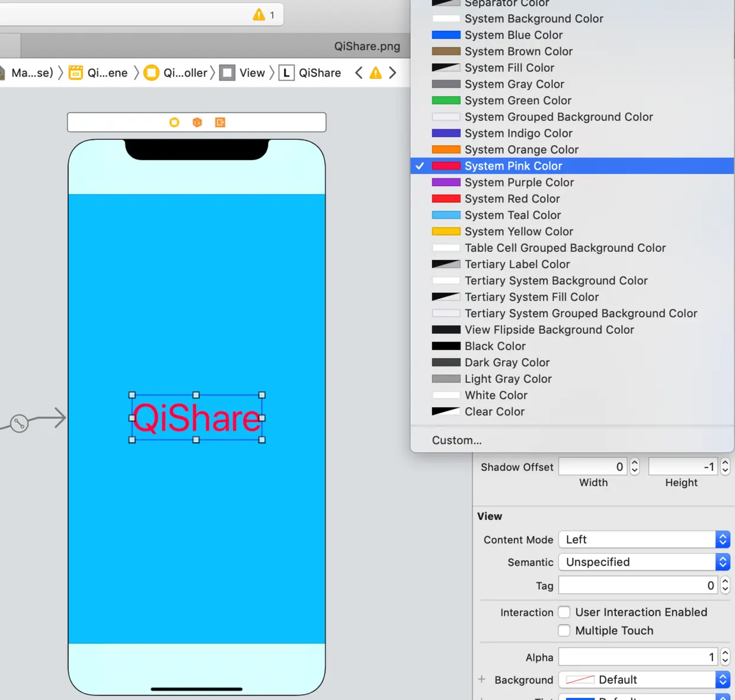
Task: Select the Exit icon in the scene dock
Action: 220,122
